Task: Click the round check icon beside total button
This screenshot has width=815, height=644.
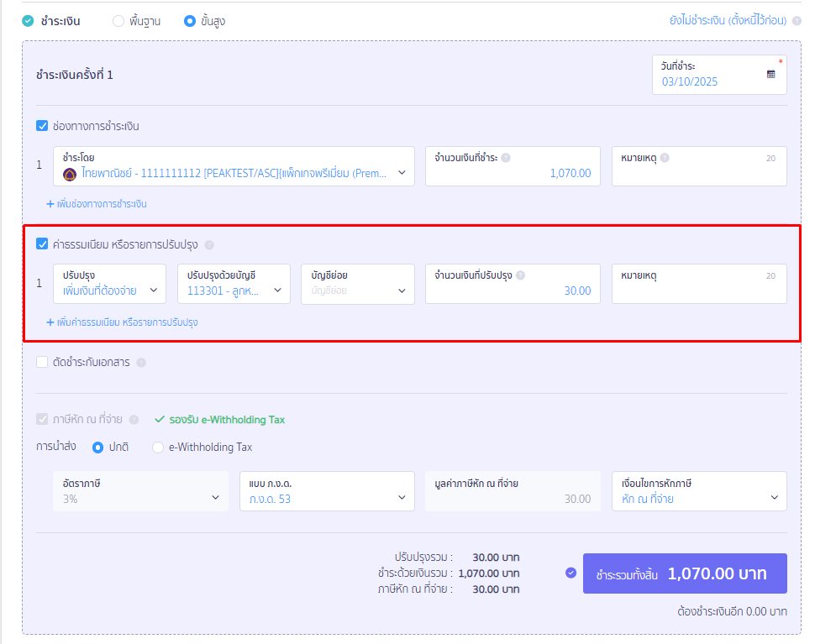Action: 571,573
